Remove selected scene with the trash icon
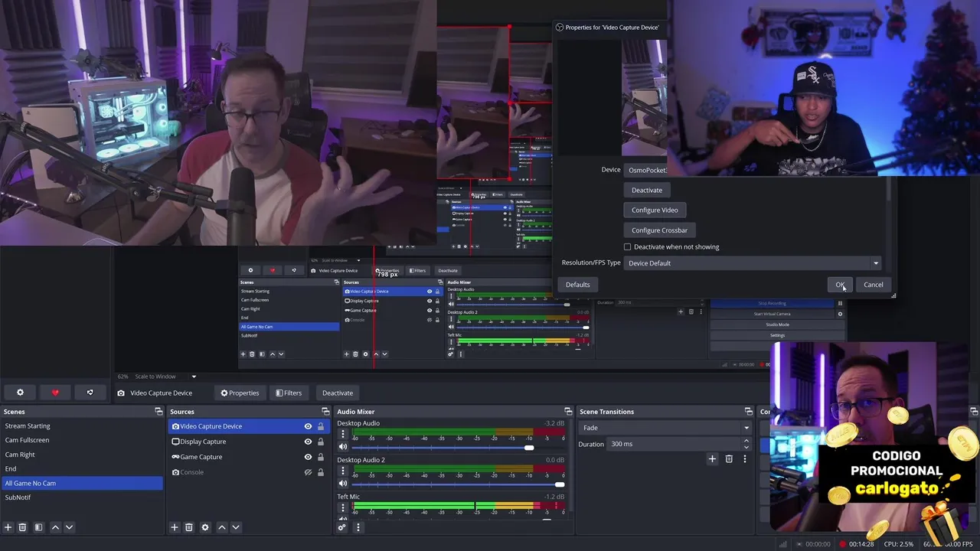 23,527
